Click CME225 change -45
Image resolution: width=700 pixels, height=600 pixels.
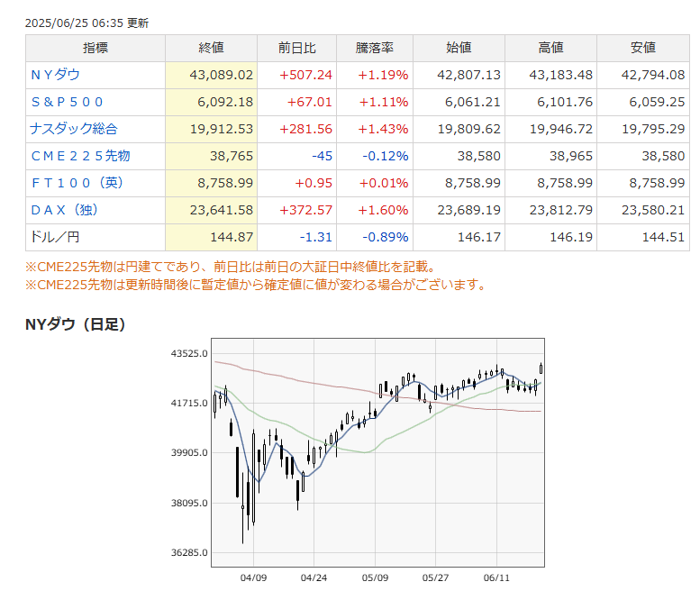322,156
